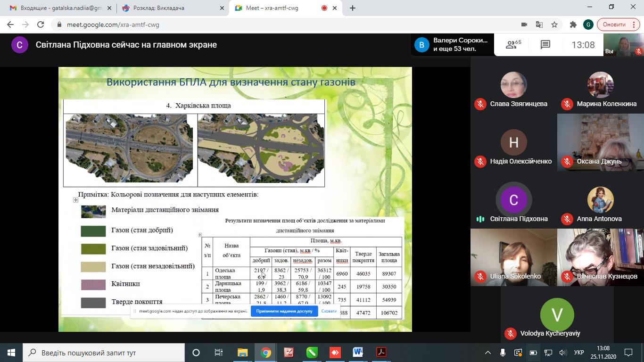Click your own video thumbnail labeled Вы

(624, 45)
